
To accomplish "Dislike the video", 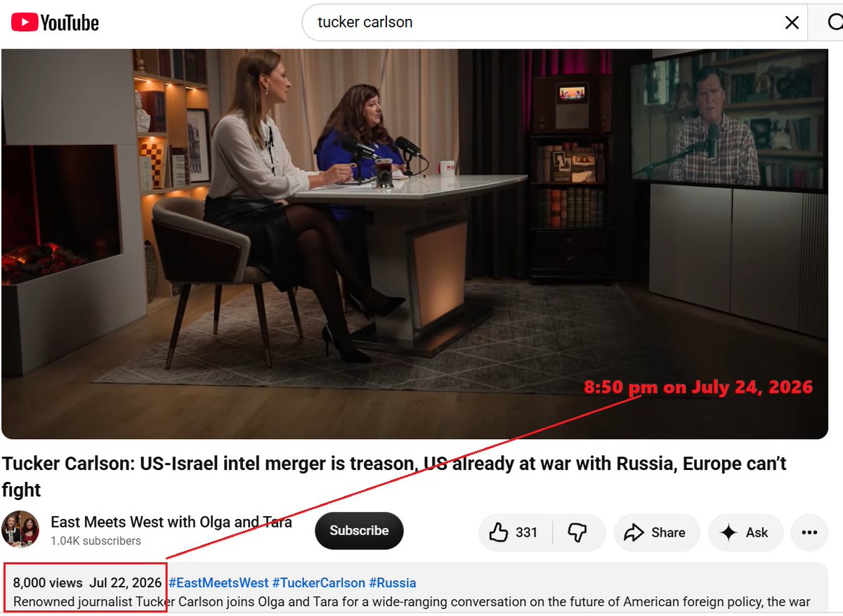I will (x=577, y=532).
